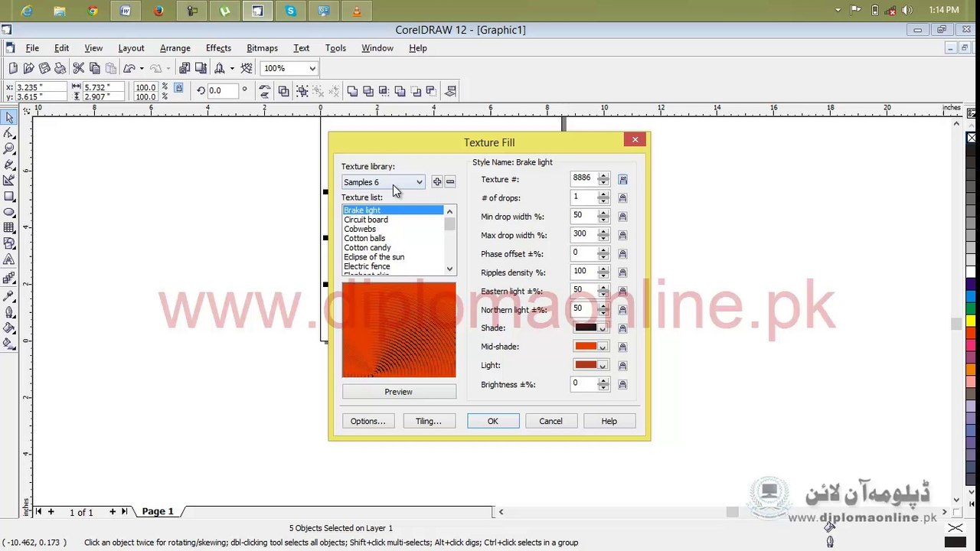Cancel the Texture Fill dialog
The image size is (980, 551).
pyautogui.click(x=550, y=421)
